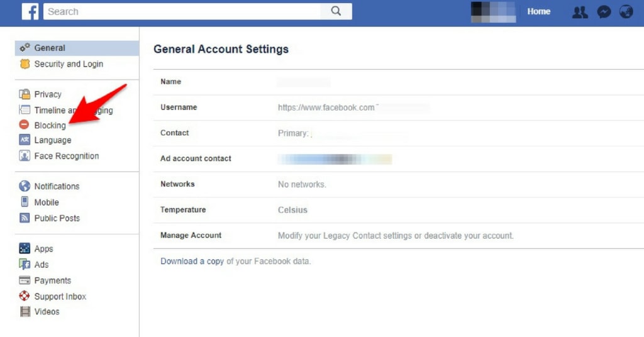Click the Temperature row label

pyautogui.click(x=183, y=210)
